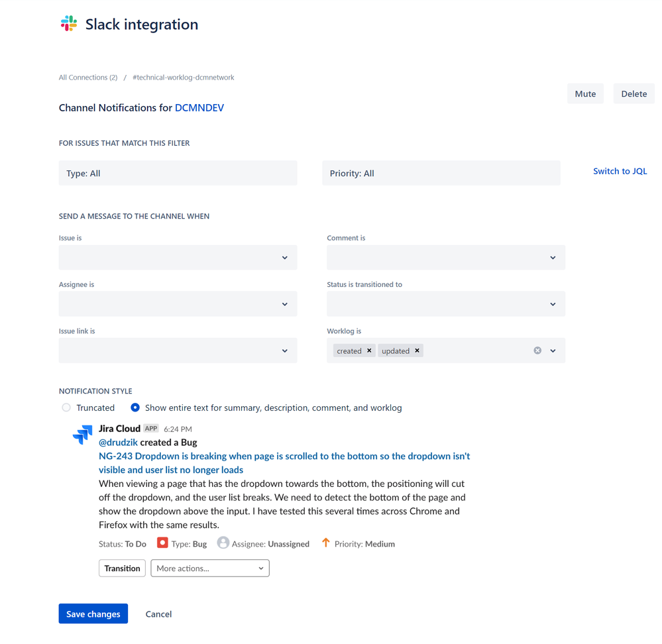Click 'NOTIFICATION STYLE' section label
Screen dimensions: 662x644
coord(95,391)
